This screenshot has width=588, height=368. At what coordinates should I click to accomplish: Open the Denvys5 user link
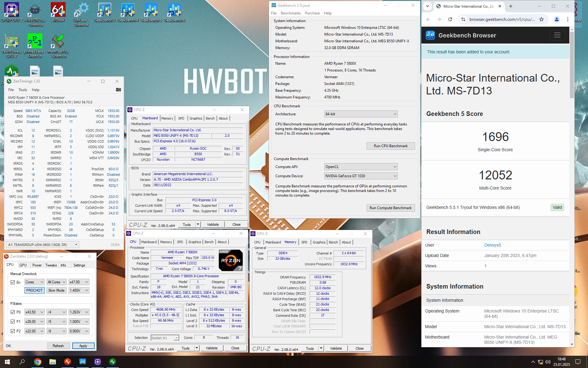[x=492, y=245]
